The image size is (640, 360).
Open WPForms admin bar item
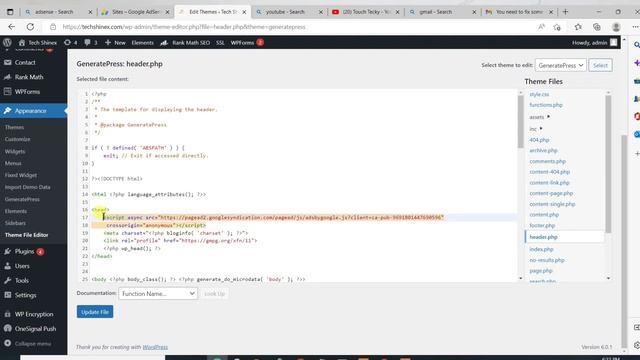[x=247, y=42]
